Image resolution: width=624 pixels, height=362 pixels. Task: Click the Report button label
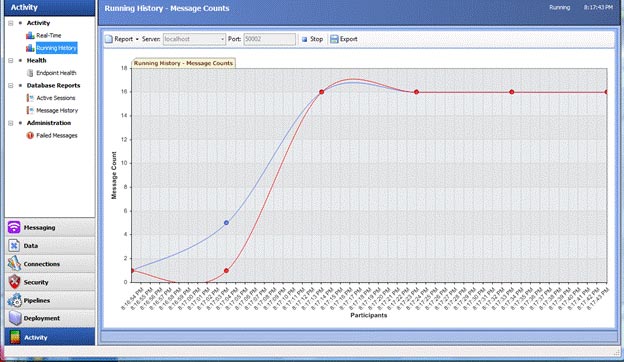[x=123, y=39]
